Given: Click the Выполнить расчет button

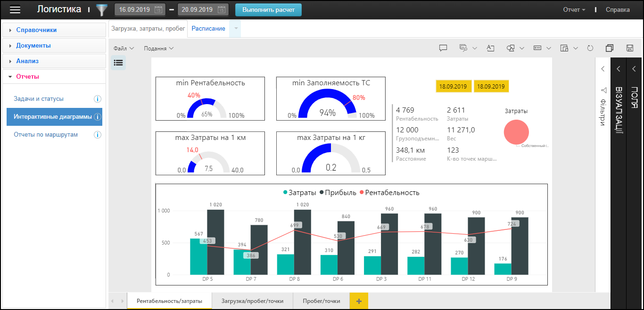Looking at the screenshot, I should (x=268, y=9).
